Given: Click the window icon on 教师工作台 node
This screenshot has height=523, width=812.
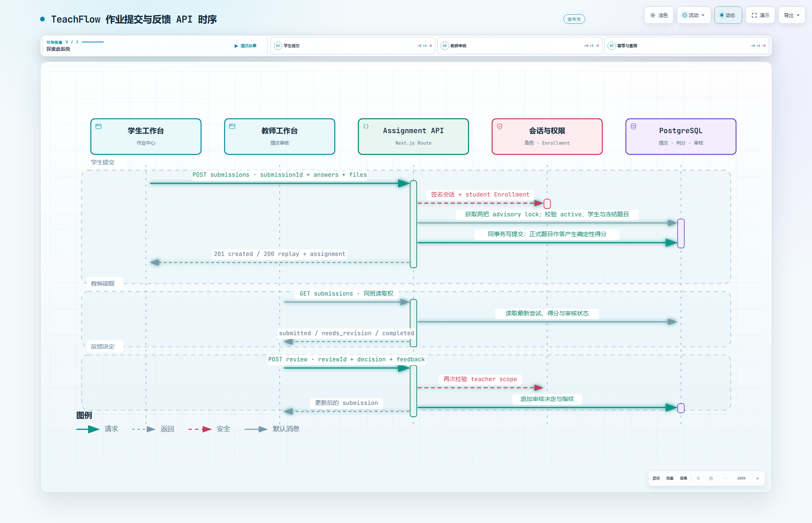Looking at the screenshot, I should click(232, 126).
